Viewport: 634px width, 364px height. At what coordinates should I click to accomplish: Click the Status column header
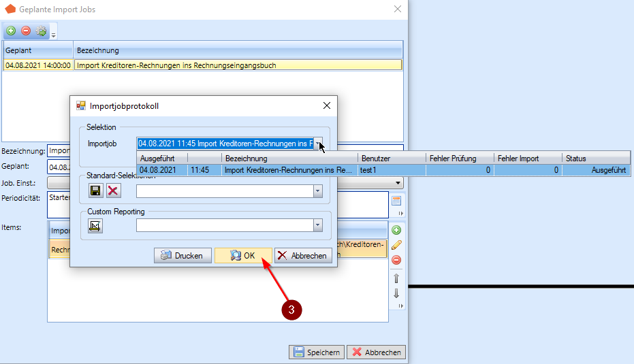click(596, 159)
